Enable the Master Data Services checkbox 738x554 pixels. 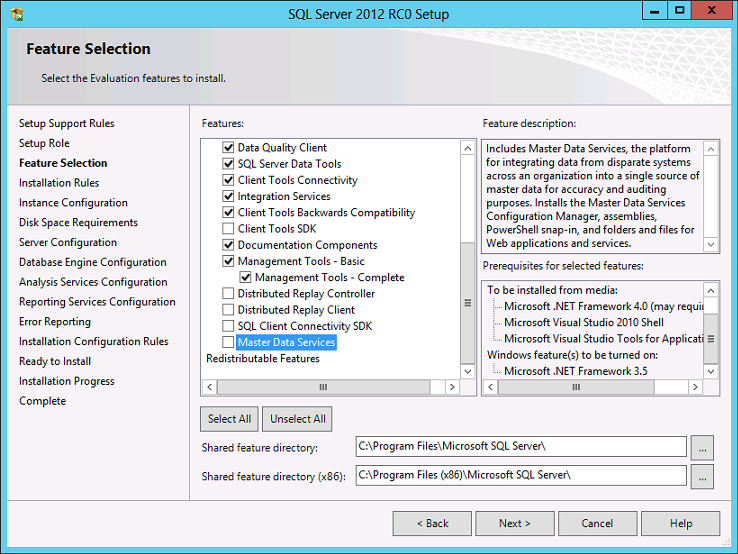click(x=228, y=343)
